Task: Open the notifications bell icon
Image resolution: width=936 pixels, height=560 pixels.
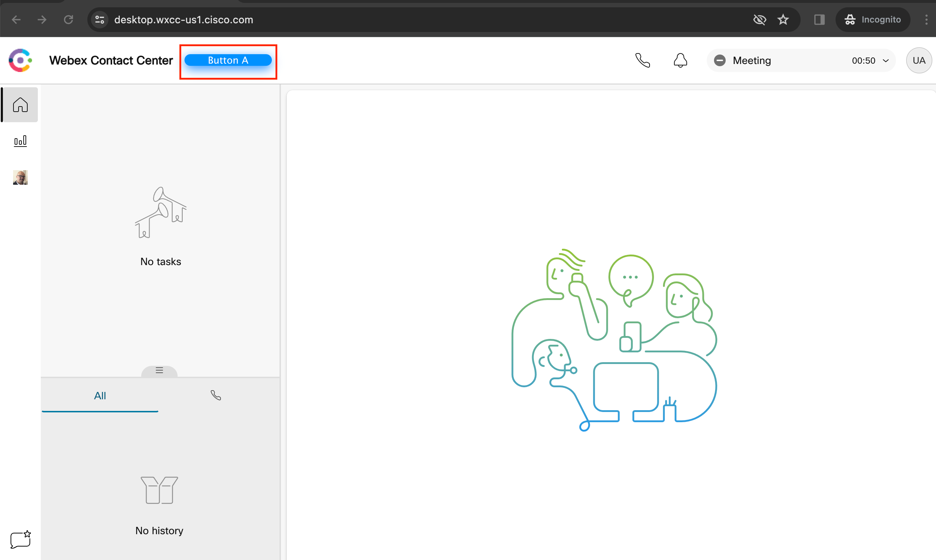Action: [x=680, y=60]
